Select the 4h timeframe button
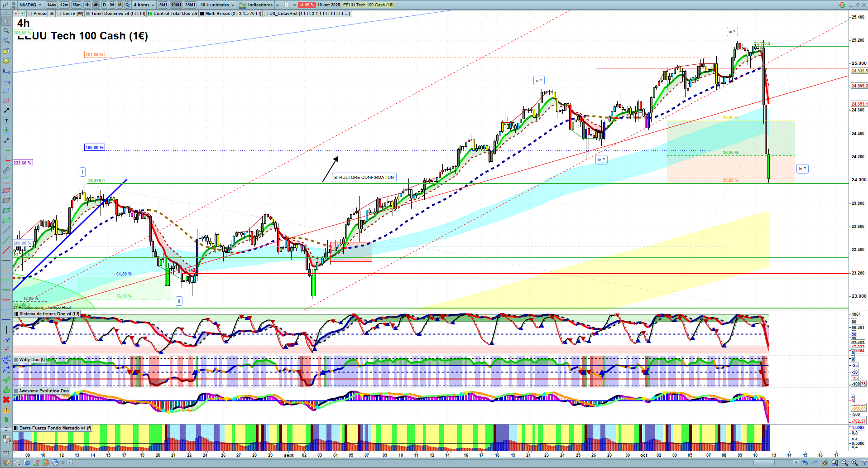 [96, 5]
